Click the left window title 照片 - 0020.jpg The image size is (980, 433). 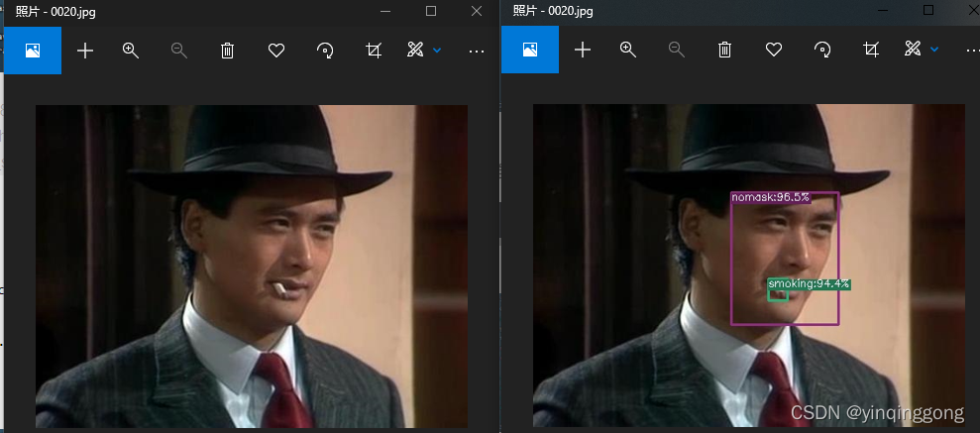(x=56, y=11)
